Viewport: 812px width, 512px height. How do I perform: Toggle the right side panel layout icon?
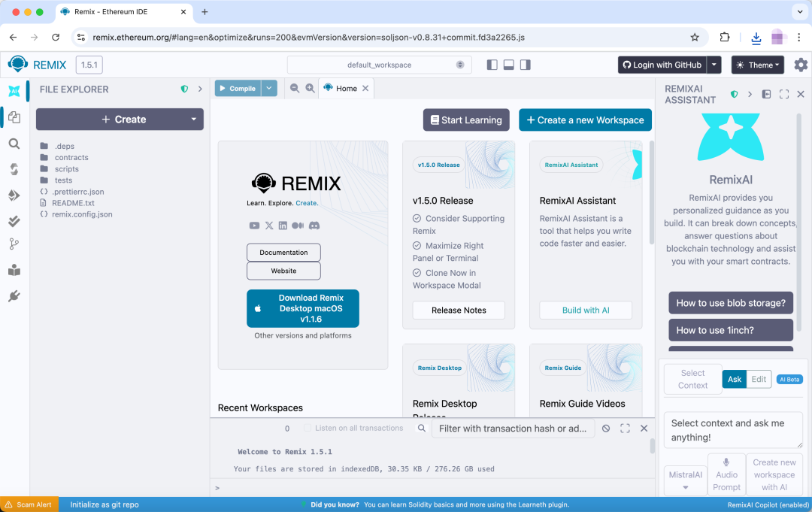525,65
